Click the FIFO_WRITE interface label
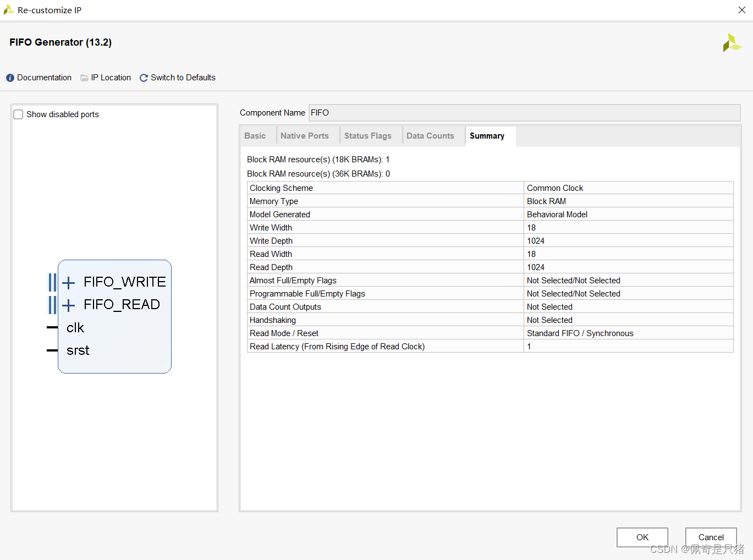This screenshot has width=753, height=560. [x=125, y=282]
